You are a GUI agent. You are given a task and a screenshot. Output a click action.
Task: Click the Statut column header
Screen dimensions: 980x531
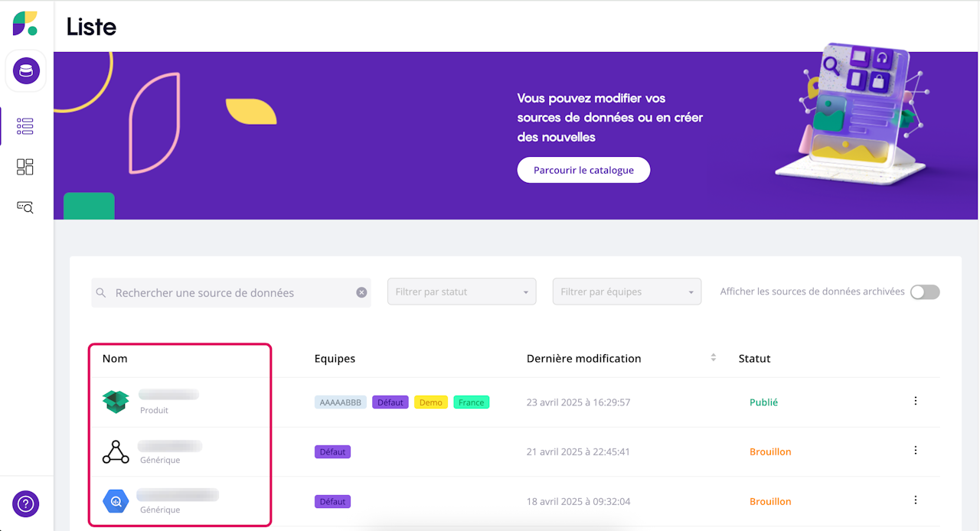coord(754,358)
